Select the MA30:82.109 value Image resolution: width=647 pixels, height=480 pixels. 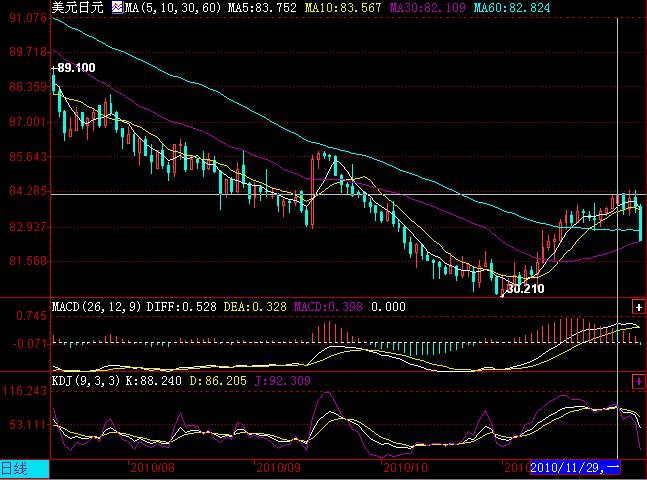tap(427, 8)
